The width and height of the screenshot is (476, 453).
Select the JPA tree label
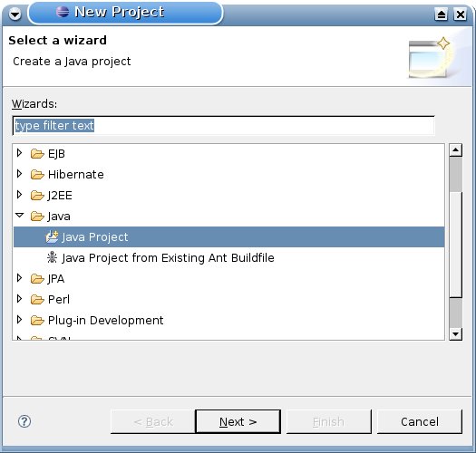point(56,278)
